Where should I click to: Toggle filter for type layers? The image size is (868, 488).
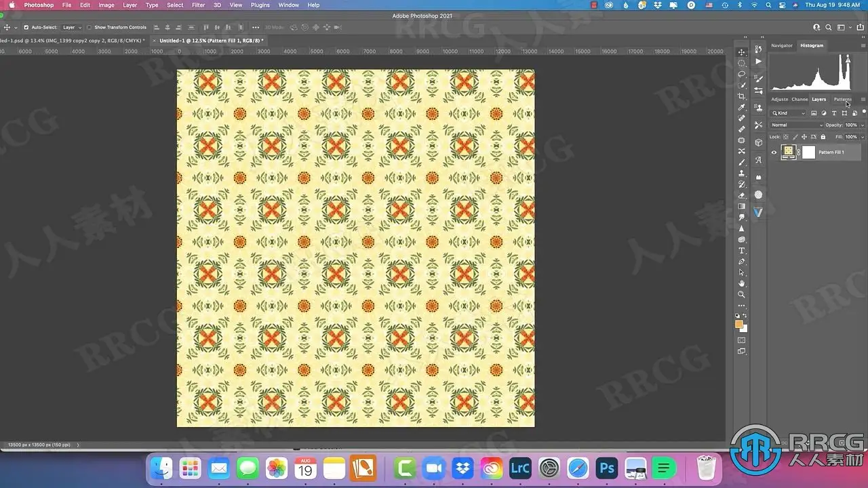click(834, 113)
